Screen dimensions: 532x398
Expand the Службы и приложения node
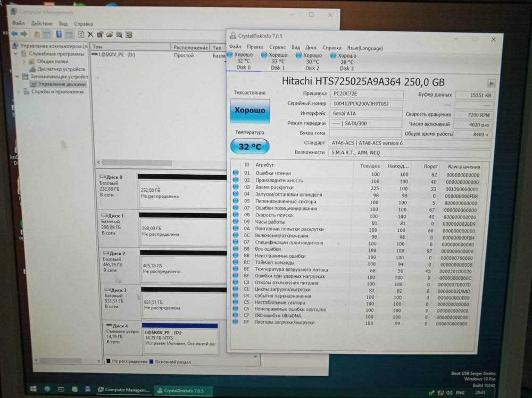click(19, 91)
